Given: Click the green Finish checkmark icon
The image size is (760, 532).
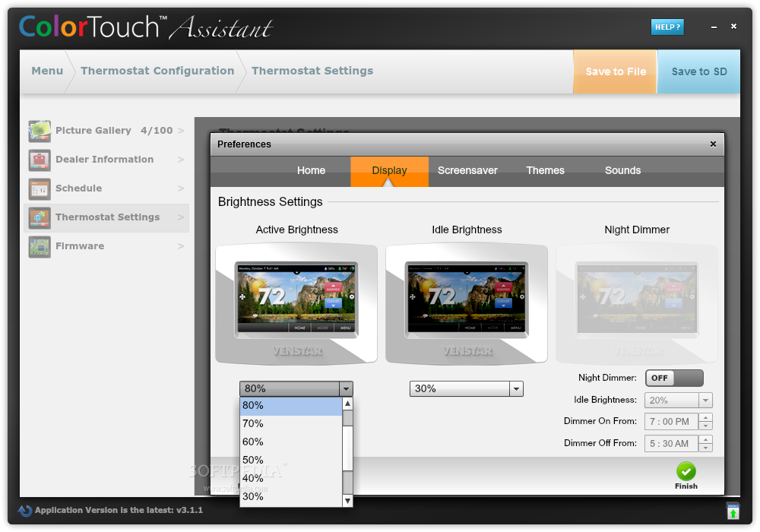Looking at the screenshot, I should (686, 471).
